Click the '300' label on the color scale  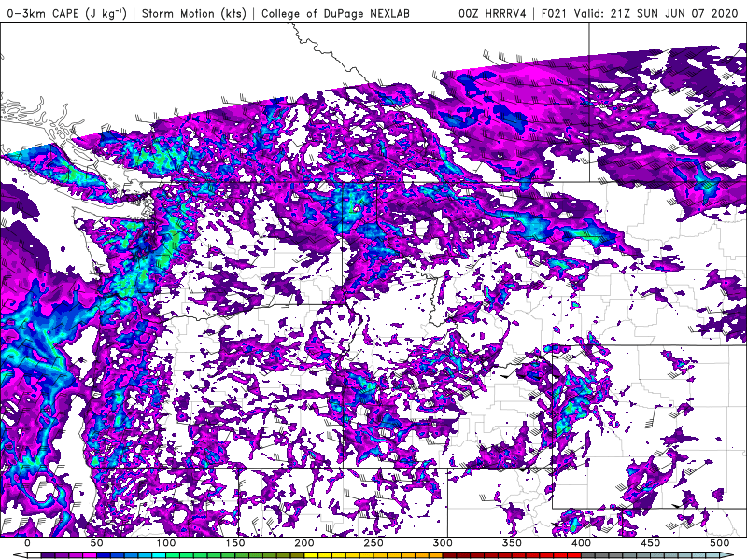tap(443, 543)
